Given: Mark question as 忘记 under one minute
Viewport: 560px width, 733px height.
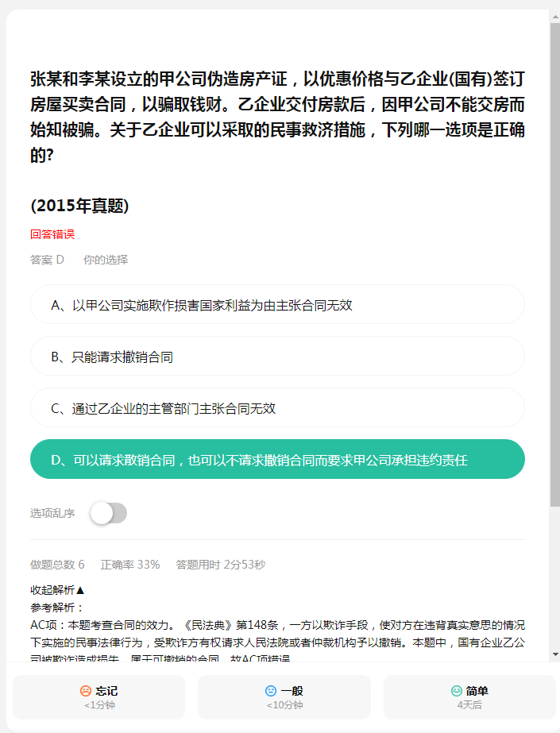Looking at the screenshot, I should (x=98, y=697).
